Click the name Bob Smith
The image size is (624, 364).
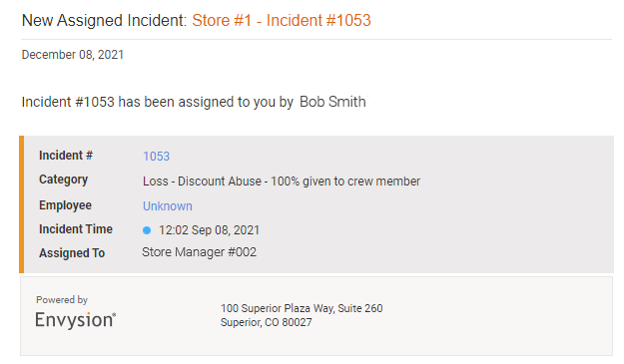[x=332, y=102]
